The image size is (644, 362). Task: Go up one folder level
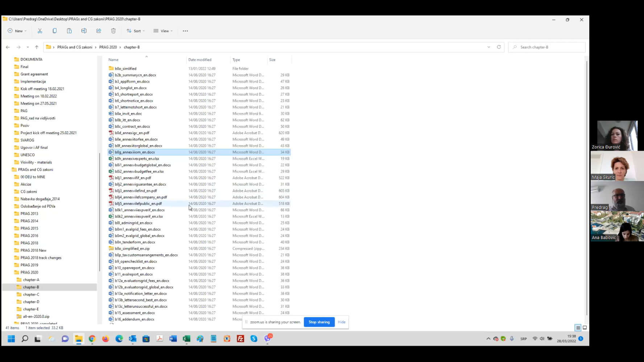[37, 47]
